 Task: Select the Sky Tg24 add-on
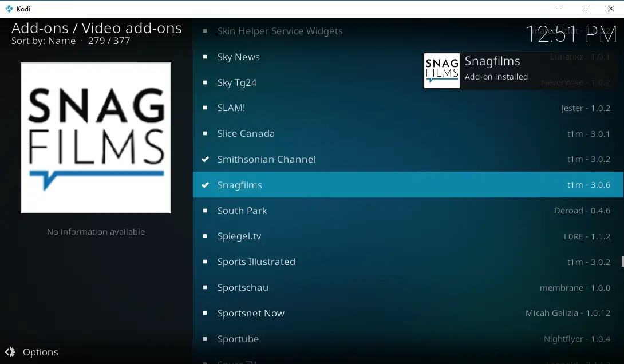(408, 82)
